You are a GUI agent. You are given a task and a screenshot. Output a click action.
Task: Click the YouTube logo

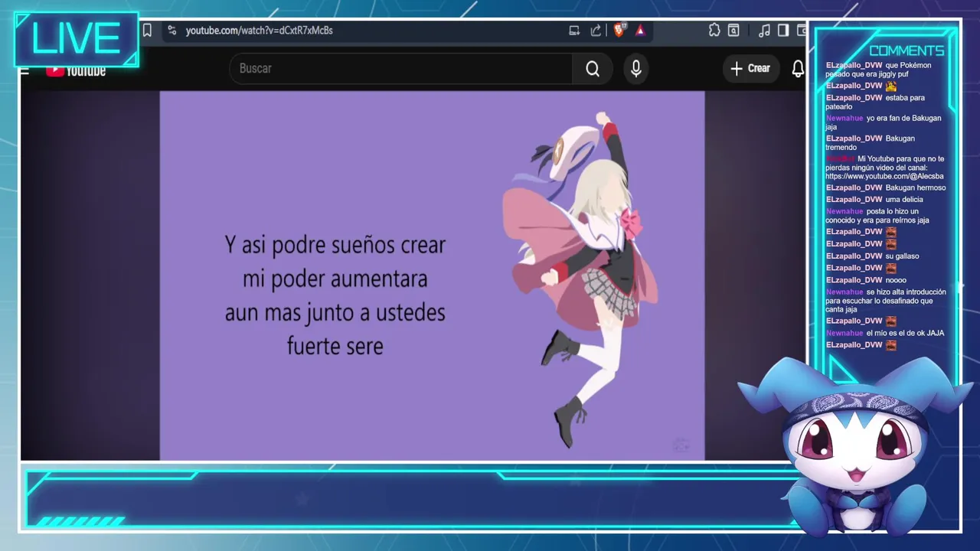[x=76, y=70]
